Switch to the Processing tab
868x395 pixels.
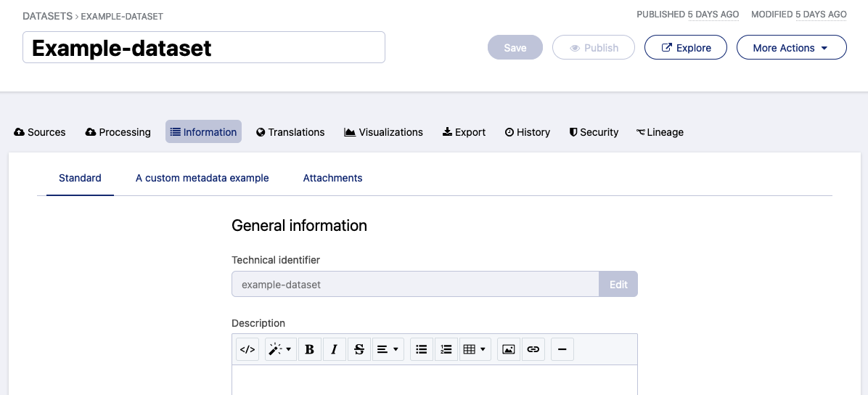tap(118, 132)
